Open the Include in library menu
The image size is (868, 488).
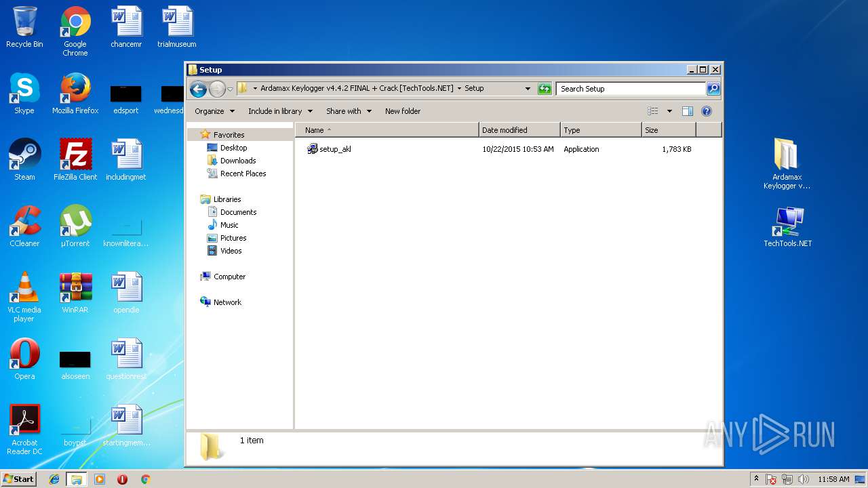point(280,111)
